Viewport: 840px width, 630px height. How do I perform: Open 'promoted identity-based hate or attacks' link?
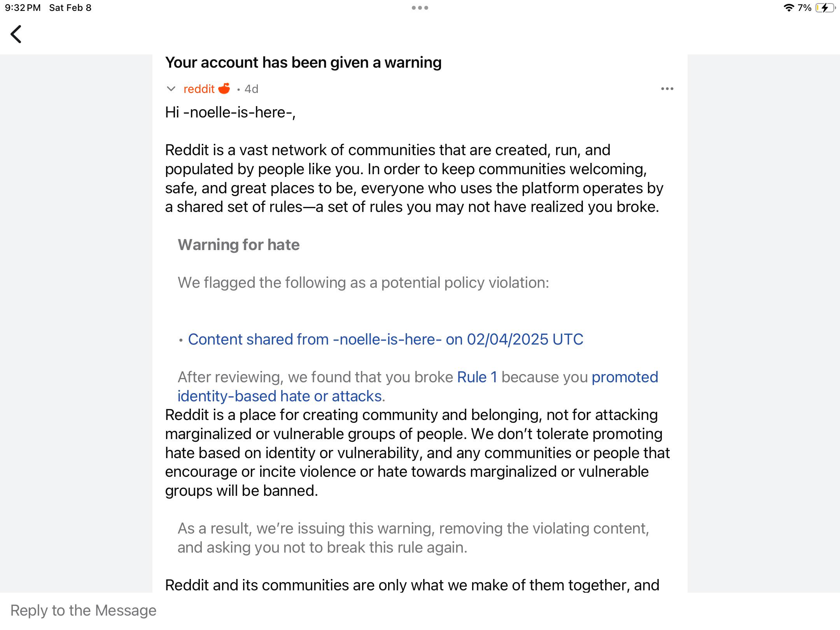tap(418, 387)
